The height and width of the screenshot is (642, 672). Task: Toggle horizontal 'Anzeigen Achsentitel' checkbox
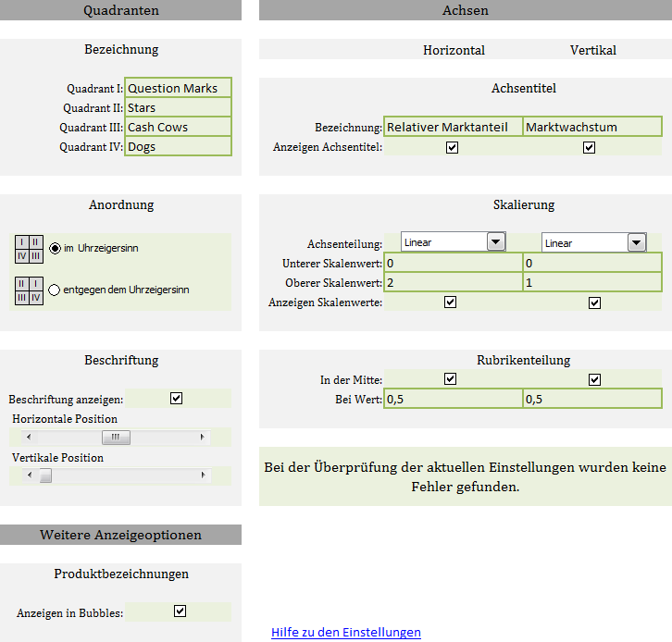(x=452, y=147)
